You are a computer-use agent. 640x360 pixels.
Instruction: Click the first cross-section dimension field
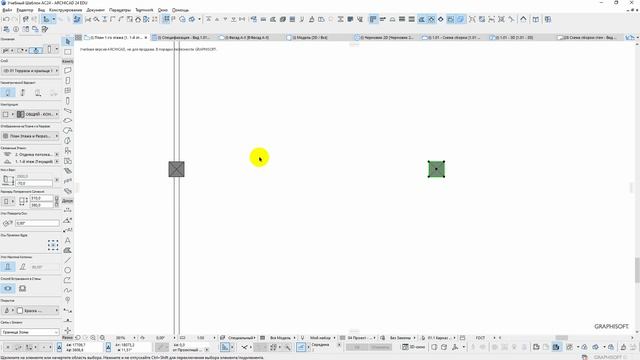[x=42, y=198]
